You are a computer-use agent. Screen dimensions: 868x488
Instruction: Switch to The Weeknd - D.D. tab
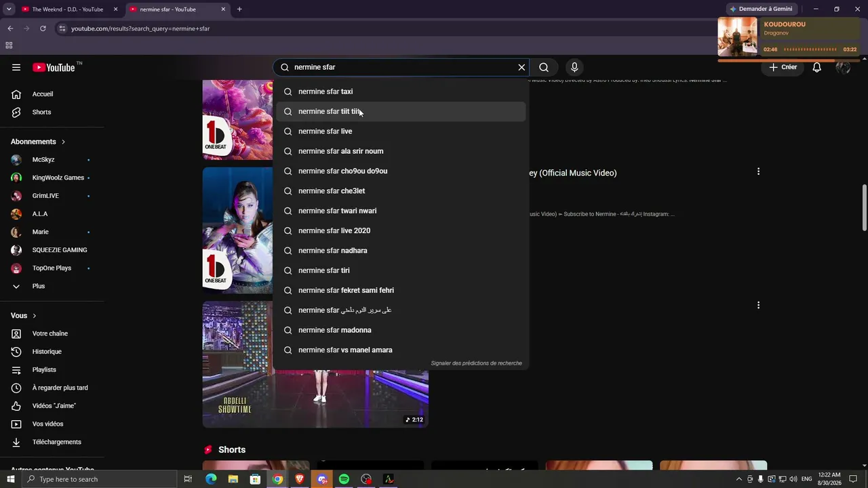point(68,9)
